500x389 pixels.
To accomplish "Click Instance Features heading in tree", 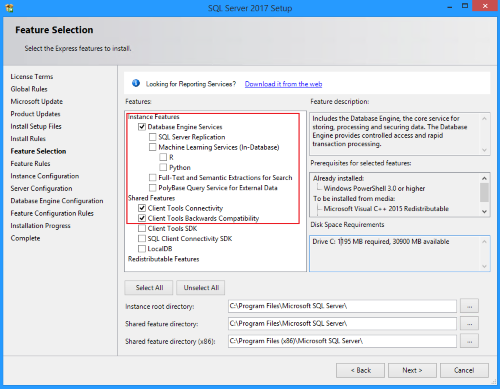I will [154, 117].
